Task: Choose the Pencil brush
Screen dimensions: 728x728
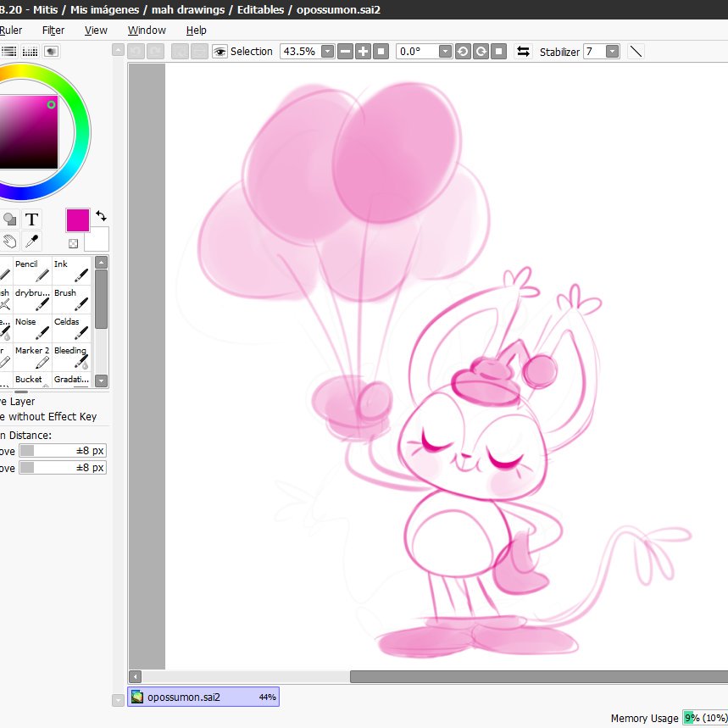Action: tap(32, 270)
